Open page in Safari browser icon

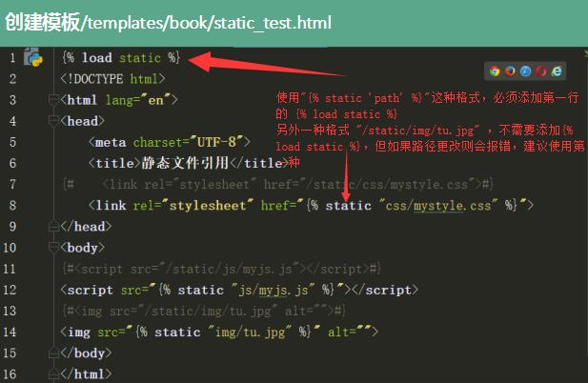click(x=526, y=71)
